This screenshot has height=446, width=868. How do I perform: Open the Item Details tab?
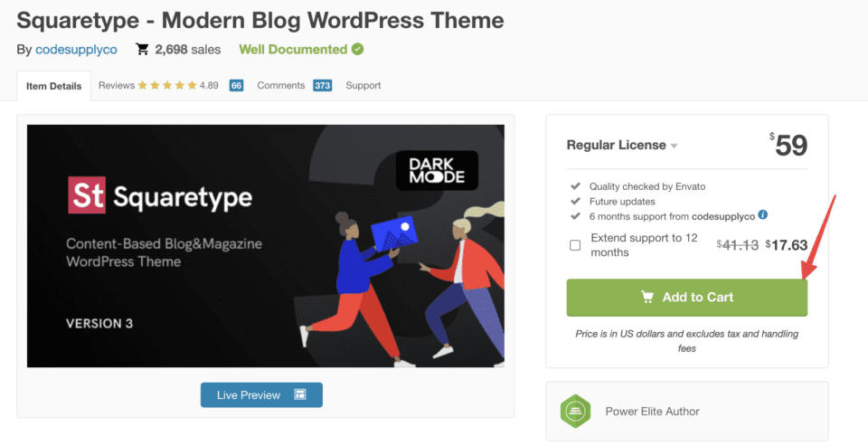point(53,86)
